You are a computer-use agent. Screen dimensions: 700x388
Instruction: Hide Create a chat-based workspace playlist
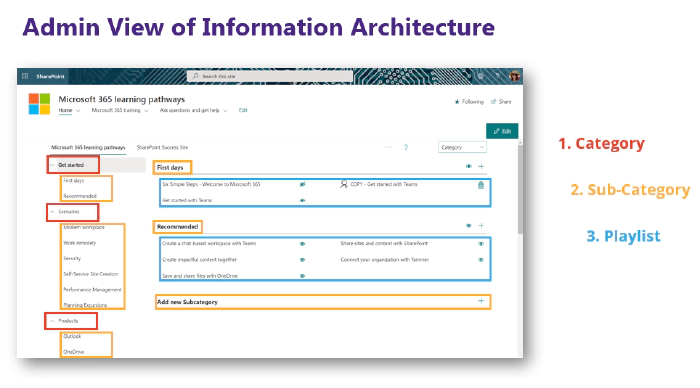(302, 244)
